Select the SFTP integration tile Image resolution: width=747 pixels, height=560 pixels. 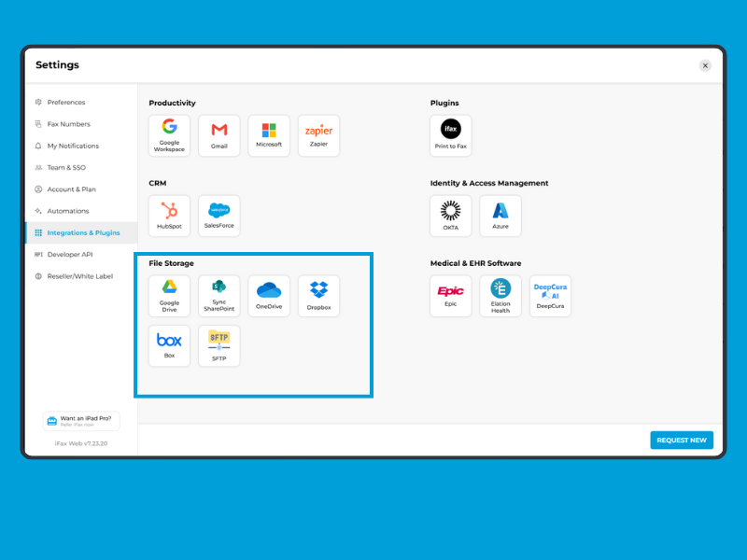219,345
